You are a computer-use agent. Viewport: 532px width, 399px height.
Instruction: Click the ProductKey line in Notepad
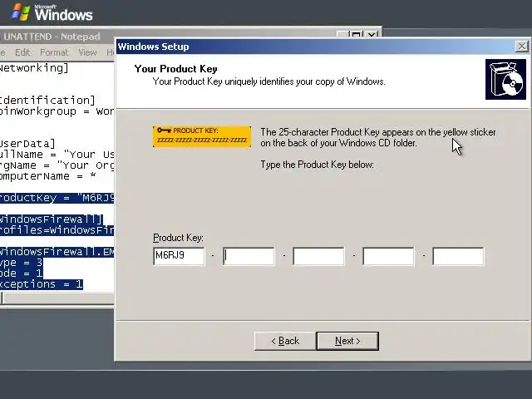point(57,198)
